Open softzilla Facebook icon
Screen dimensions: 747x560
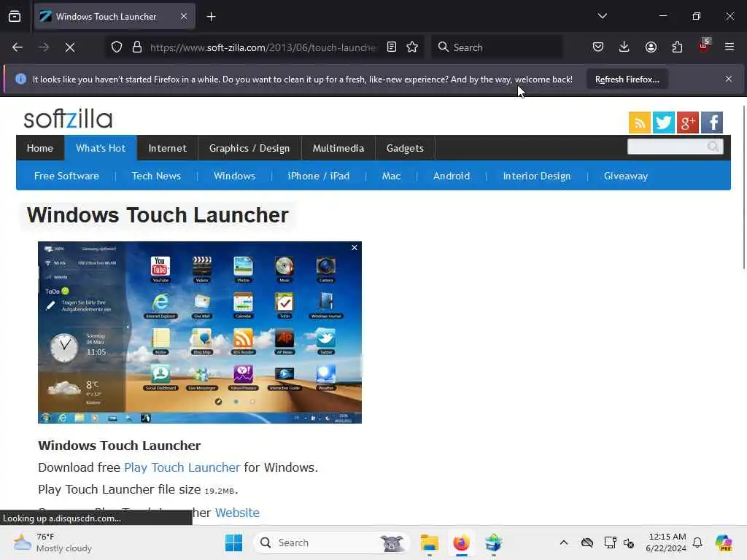pos(712,122)
